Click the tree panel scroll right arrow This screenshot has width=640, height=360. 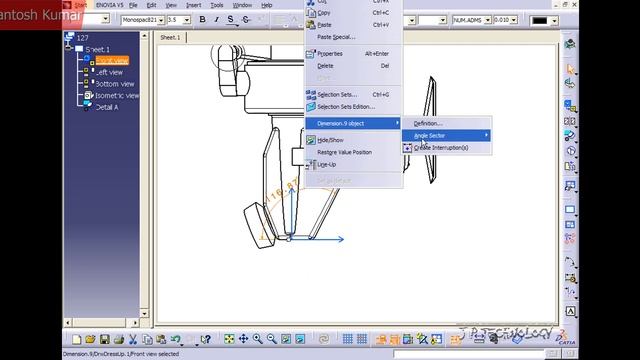135,322
